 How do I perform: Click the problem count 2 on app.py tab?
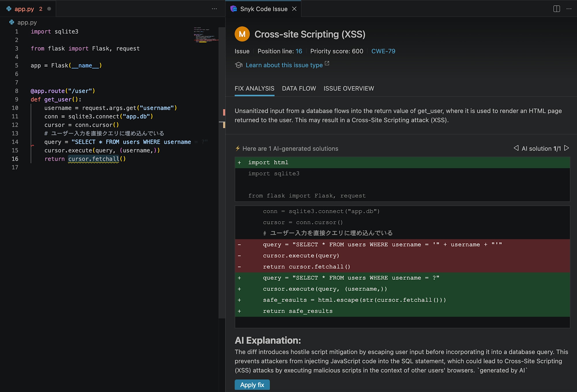coord(41,9)
